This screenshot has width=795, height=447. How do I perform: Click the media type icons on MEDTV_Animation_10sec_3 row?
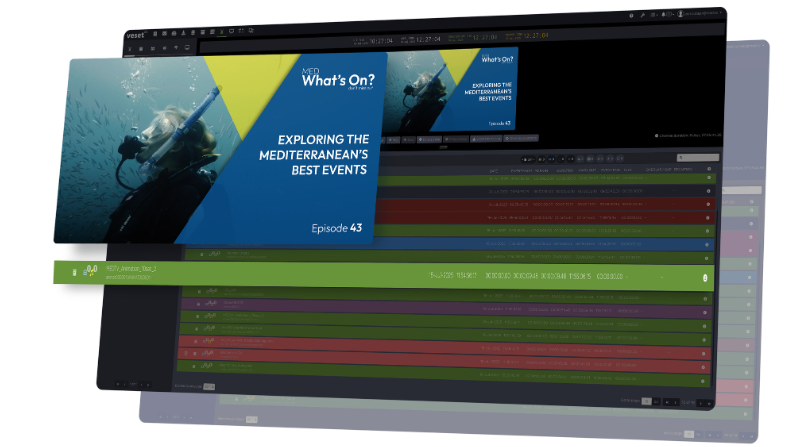[90, 271]
